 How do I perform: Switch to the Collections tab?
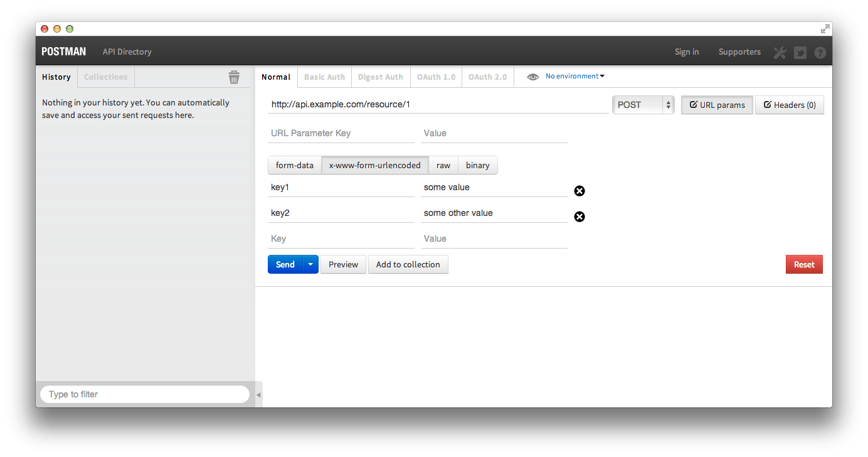point(105,77)
